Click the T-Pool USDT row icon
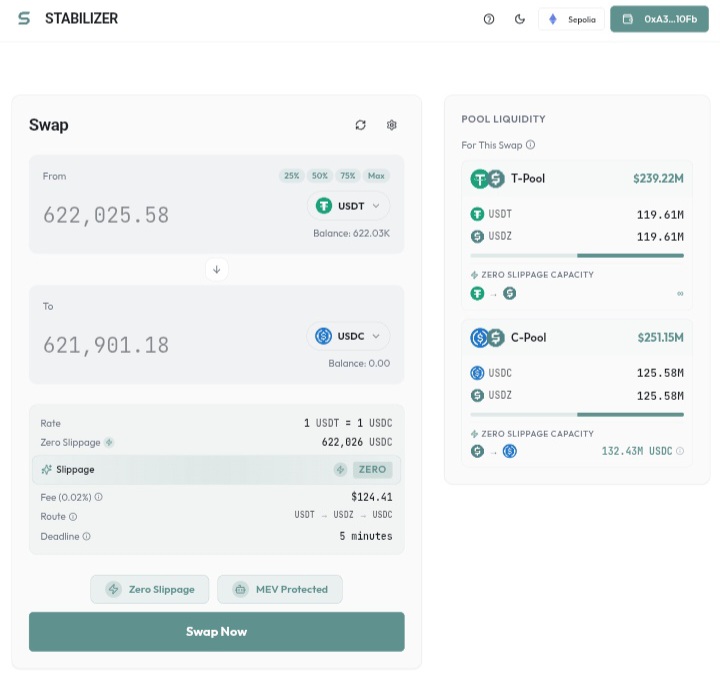This screenshot has width=720, height=695. coord(477,214)
